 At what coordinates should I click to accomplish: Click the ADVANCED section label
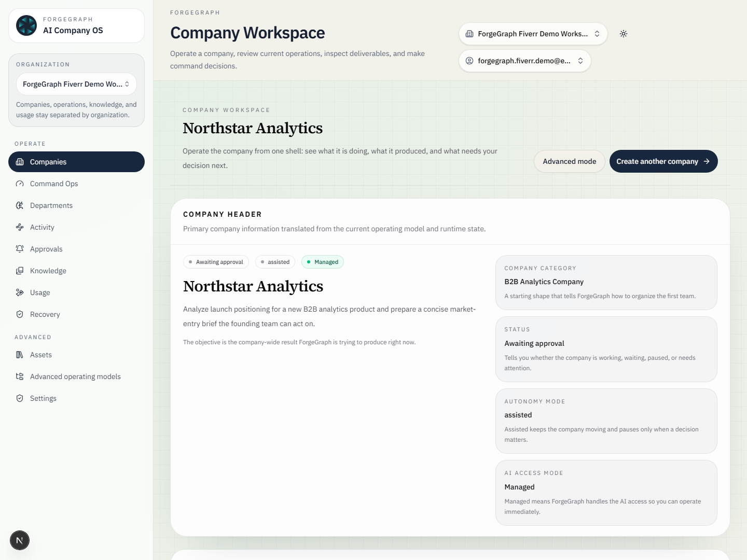click(33, 337)
